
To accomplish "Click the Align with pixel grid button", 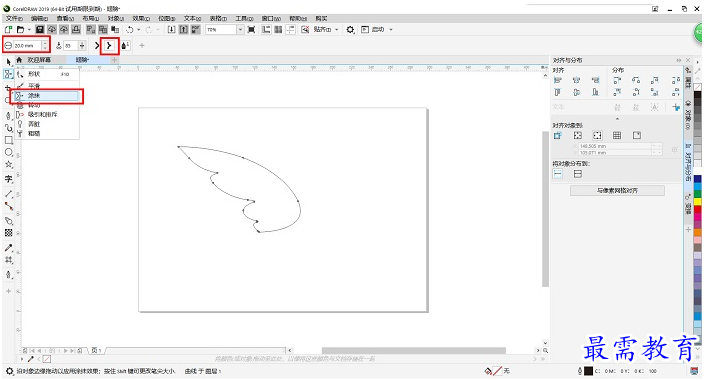I will point(617,191).
